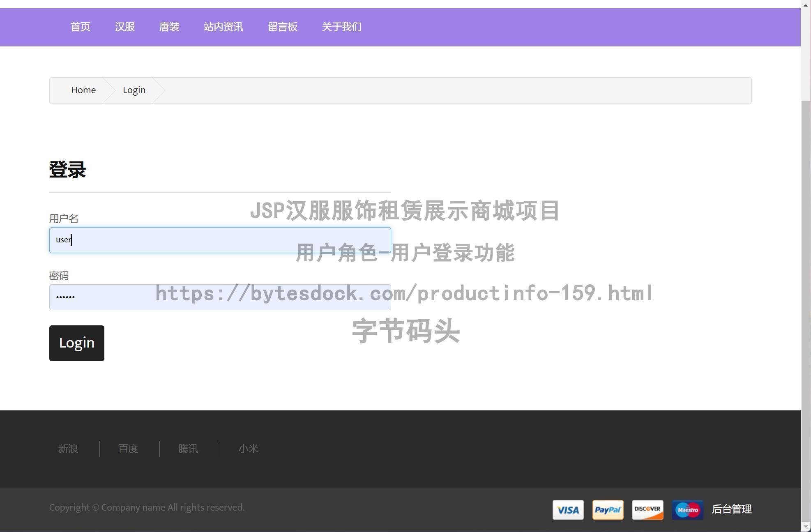Go to Home via the breadcrumb
Viewport: 811px width, 532px height.
pos(83,90)
